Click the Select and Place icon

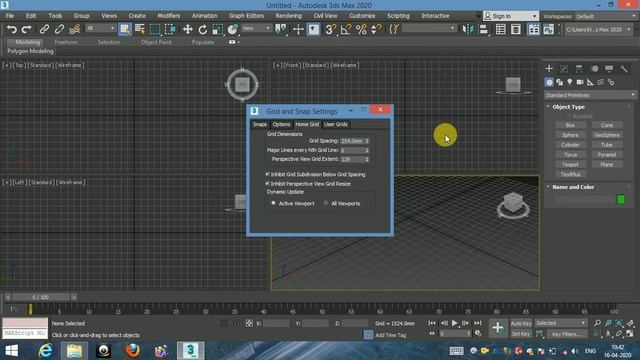[233, 29]
